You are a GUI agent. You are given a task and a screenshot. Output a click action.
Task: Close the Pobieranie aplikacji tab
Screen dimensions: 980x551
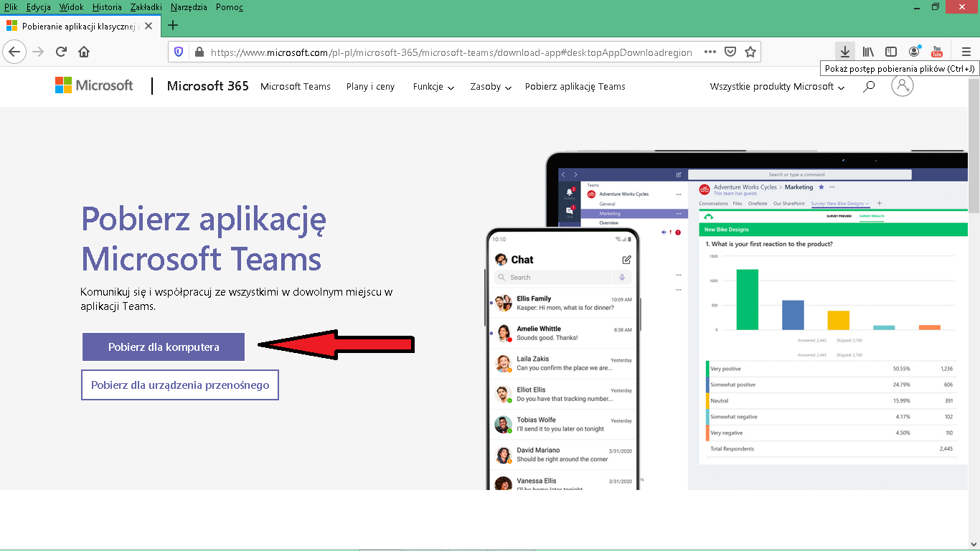[x=149, y=26]
